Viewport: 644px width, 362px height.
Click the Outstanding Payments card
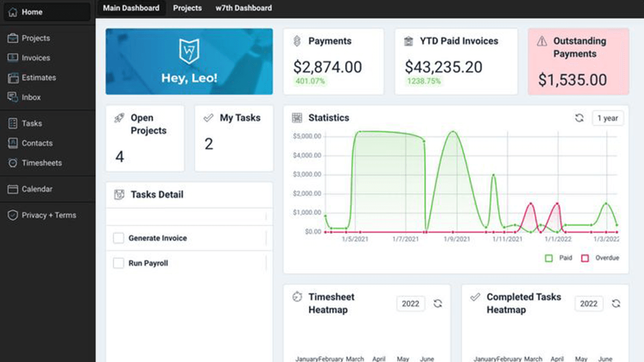pos(578,61)
